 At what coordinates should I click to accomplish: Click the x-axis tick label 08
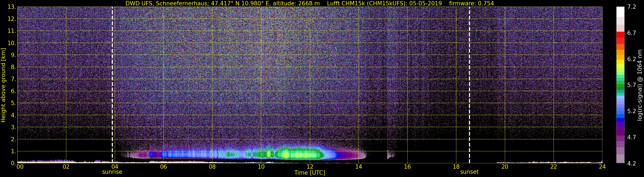tap(212, 167)
